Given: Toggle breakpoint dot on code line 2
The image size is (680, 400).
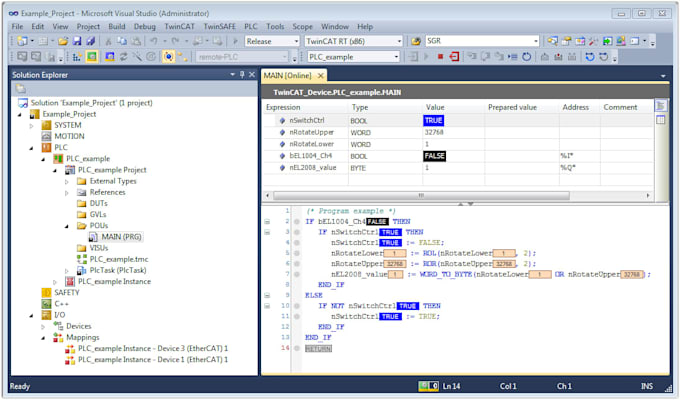Looking at the screenshot, I should click(x=297, y=222).
